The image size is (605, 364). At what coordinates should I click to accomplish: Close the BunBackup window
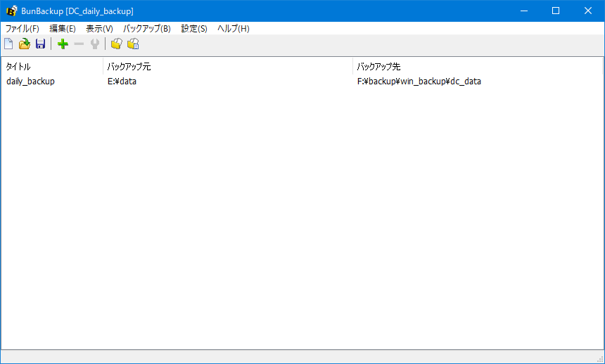pos(587,11)
